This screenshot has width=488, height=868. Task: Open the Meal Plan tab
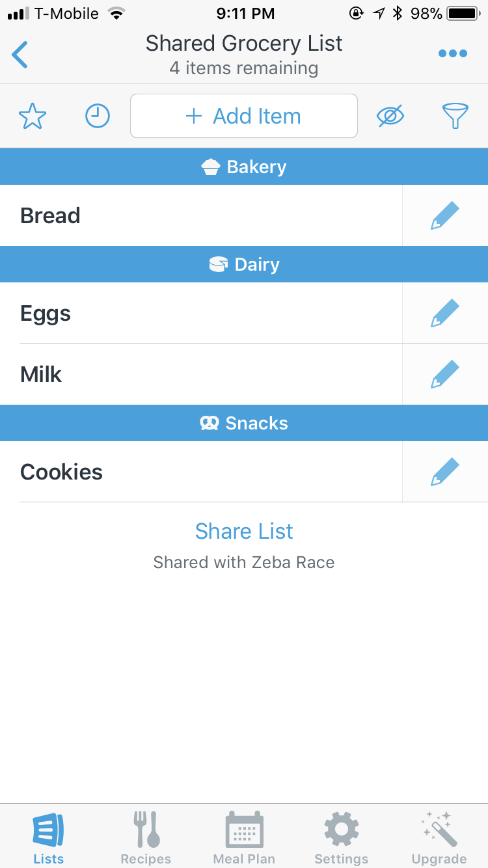pyautogui.click(x=244, y=837)
